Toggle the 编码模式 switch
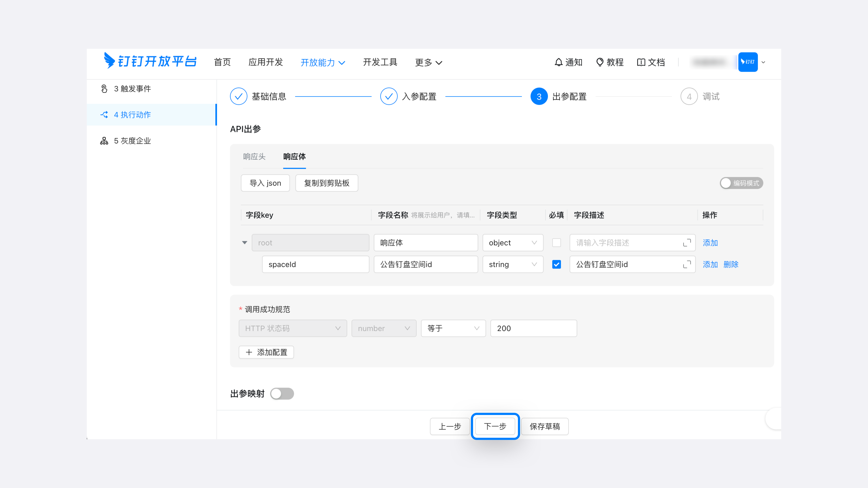868x488 pixels. (741, 183)
